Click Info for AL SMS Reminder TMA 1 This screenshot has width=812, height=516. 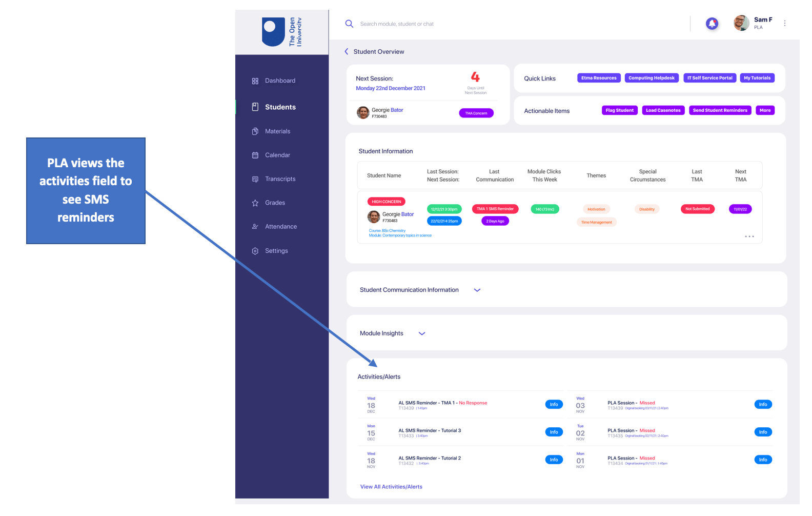pos(554,405)
